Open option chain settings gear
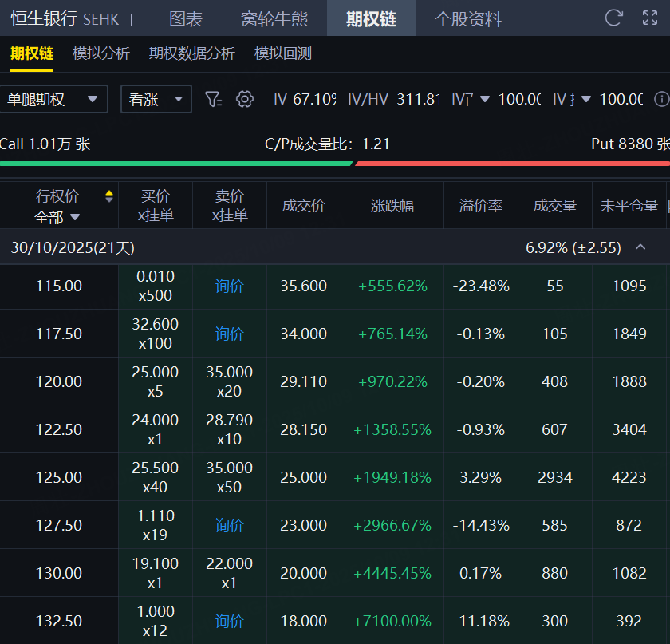 pos(245,99)
